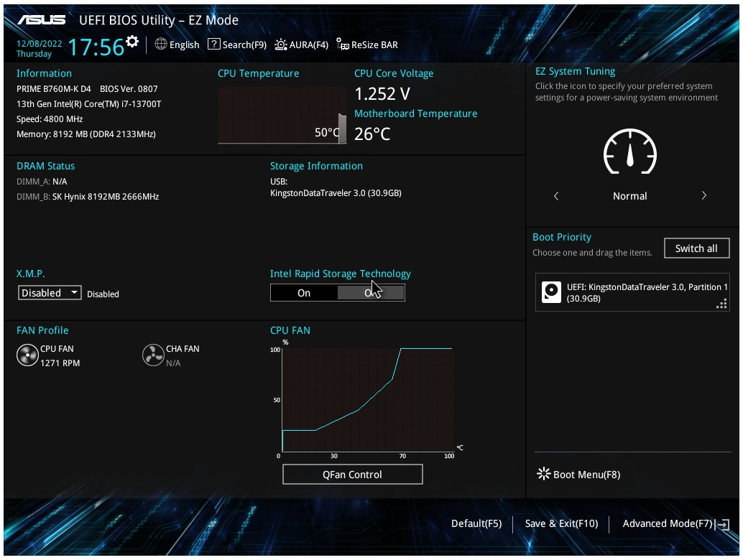Click Save & Exit(F10)
This screenshot has height=560, width=743.
561,523
